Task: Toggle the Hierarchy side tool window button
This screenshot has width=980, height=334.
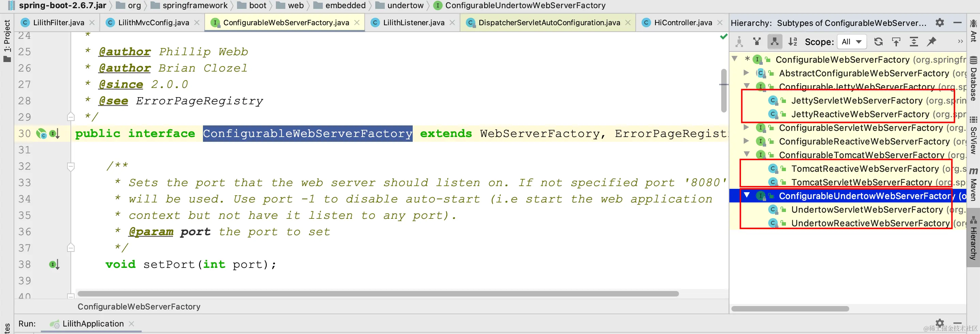Action: pyautogui.click(x=974, y=238)
